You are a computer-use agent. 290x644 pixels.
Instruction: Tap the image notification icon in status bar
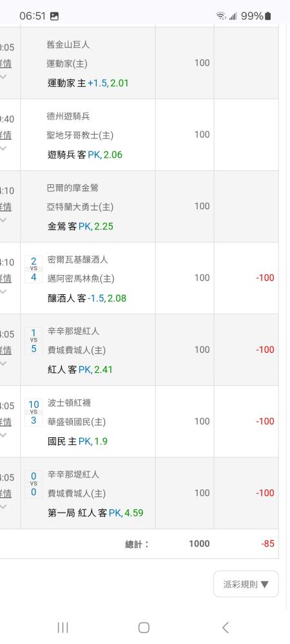click(x=54, y=17)
